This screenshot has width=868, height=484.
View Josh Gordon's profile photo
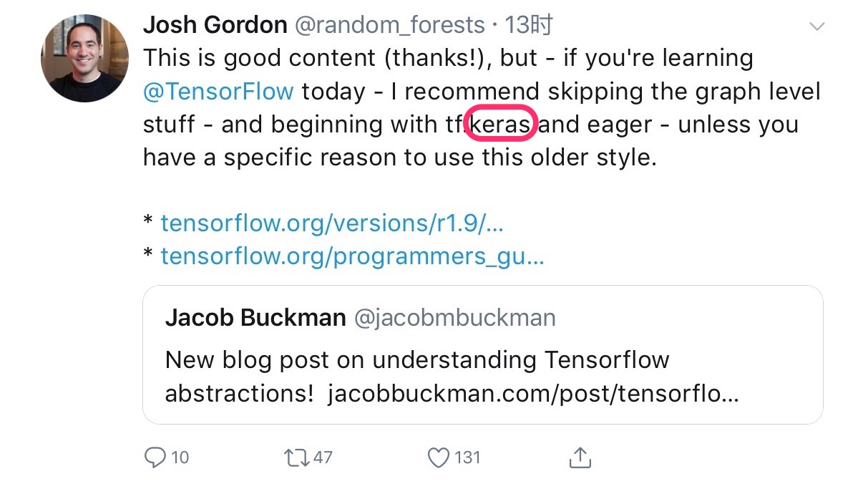pos(85,59)
